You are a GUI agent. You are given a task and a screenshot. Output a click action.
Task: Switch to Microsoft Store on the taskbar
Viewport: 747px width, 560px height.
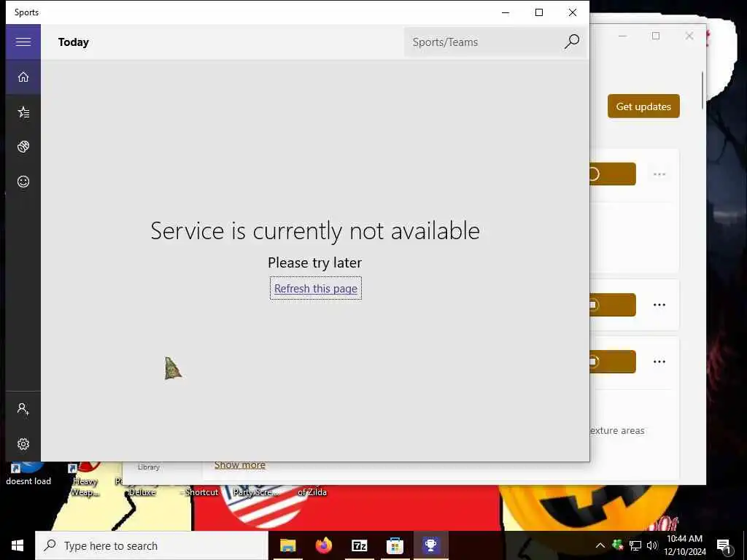point(395,545)
